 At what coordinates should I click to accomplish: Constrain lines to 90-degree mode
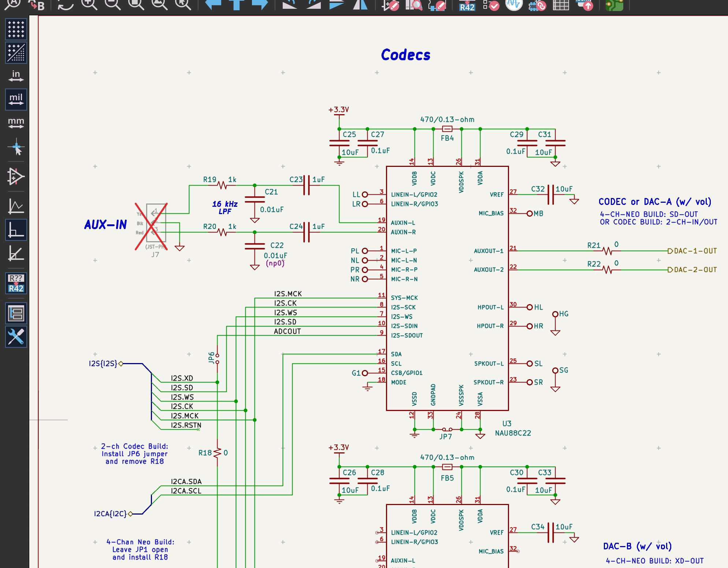(x=16, y=230)
